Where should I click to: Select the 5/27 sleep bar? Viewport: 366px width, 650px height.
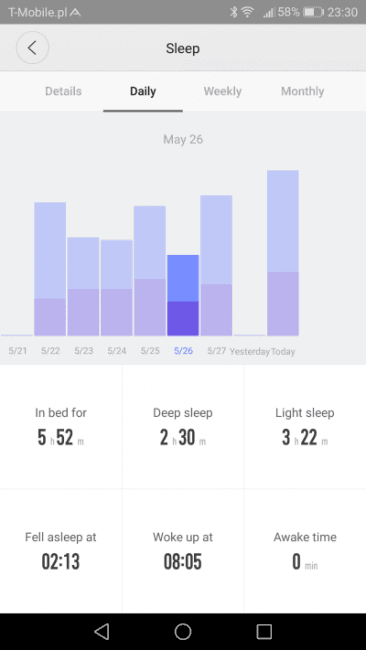(216, 265)
